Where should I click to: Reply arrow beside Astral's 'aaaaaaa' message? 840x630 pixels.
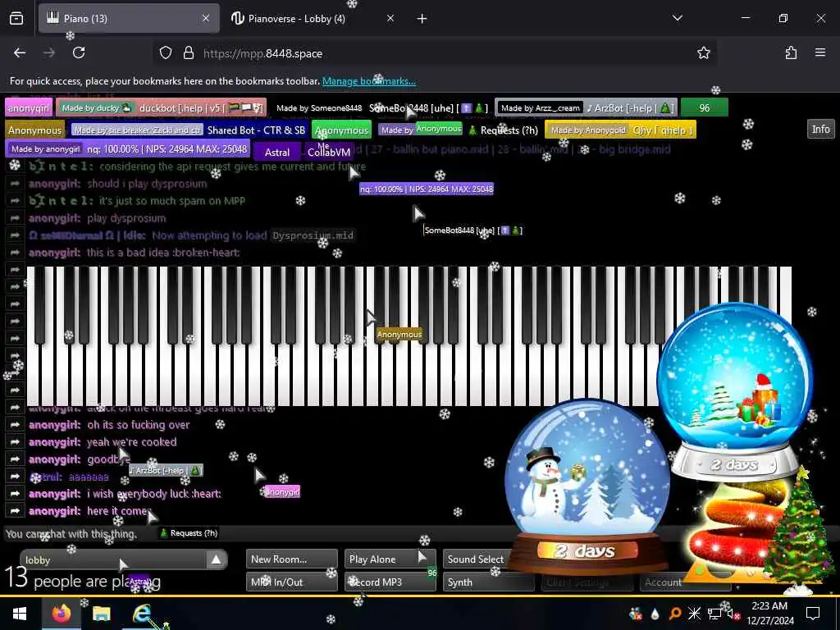click(15, 477)
